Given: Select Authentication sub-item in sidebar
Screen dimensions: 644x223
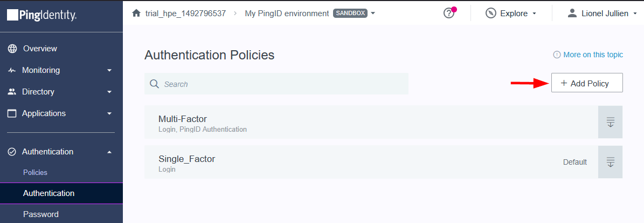Looking at the screenshot, I should 49,193.
